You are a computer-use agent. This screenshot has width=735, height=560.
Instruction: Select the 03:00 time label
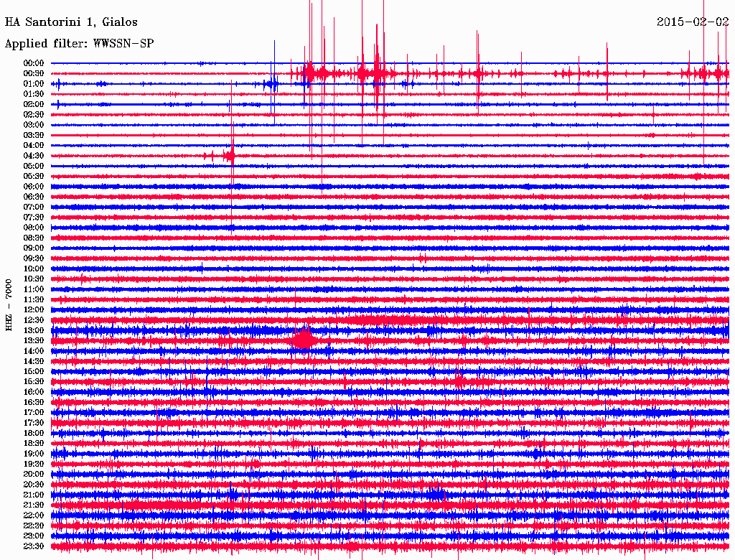coord(34,125)
